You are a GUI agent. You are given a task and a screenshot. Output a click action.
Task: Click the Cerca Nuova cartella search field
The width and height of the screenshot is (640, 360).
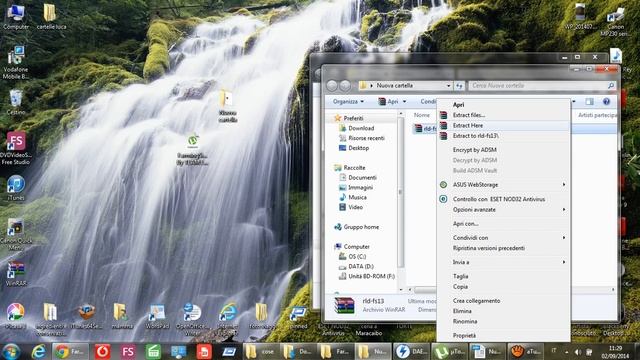click(x=542, y=86)
